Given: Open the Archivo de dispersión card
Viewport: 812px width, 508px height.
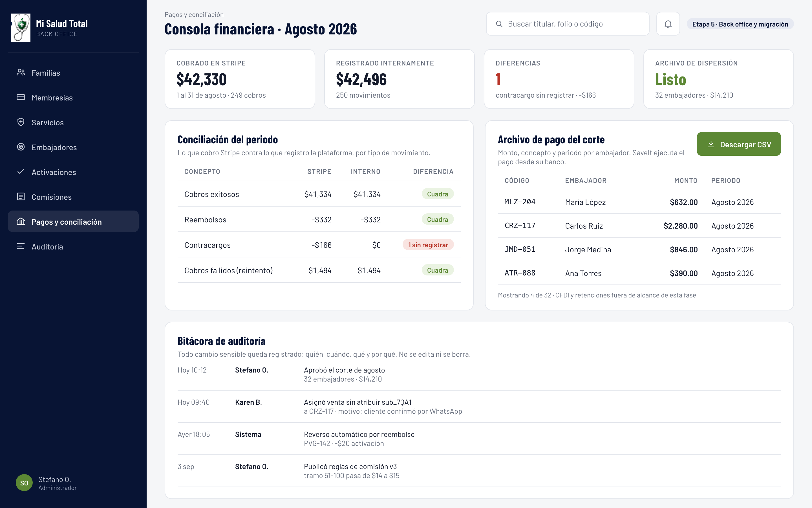Looking at the screenshot, I should 718,79.
